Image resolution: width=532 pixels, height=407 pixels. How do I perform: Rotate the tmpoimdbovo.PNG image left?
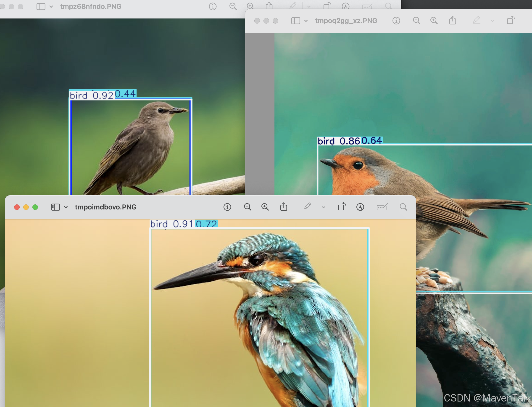[x=342, y=207]
